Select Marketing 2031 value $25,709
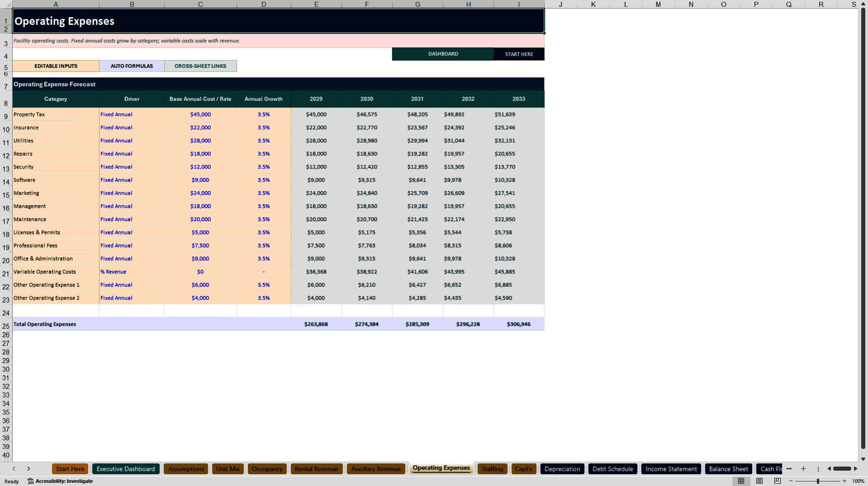868x486 pixels. (x=417, y=193)
